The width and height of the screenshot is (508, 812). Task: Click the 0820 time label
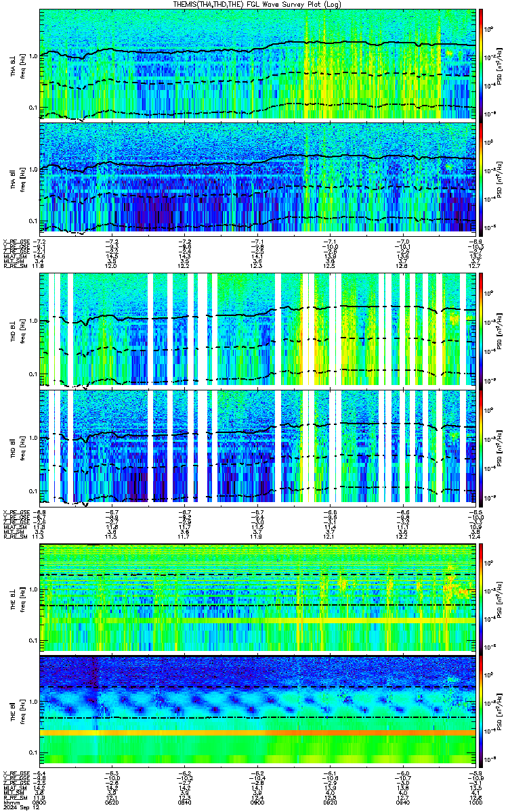[x=112, y=802]
